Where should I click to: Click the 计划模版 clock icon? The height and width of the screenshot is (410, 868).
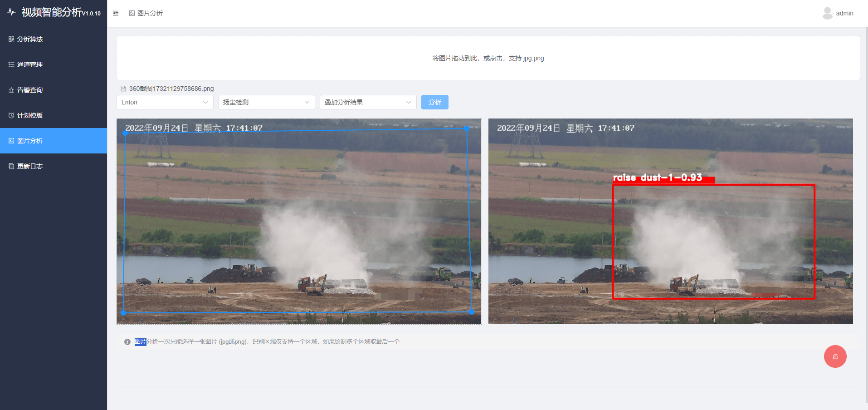pos(11,115)
